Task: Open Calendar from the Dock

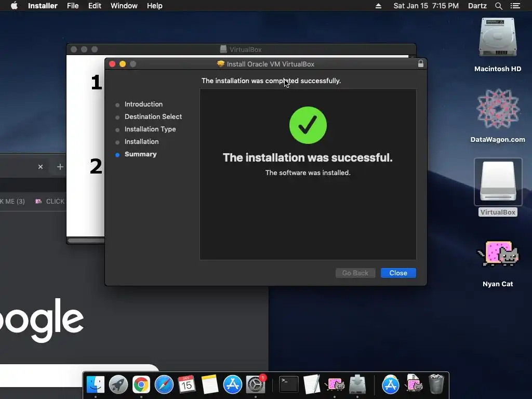Action: coord(187,384)
